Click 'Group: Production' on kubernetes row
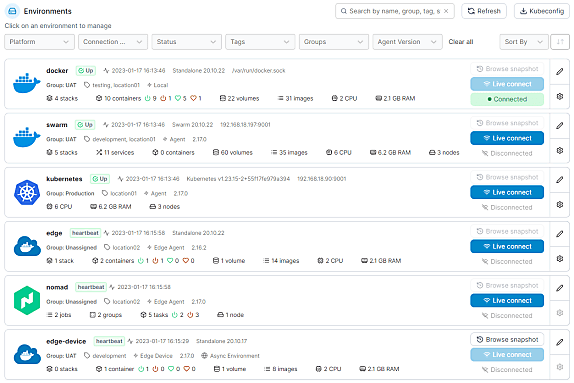Image resolution: width=574 pixels, height=383 pixels. tap(70, 193)
